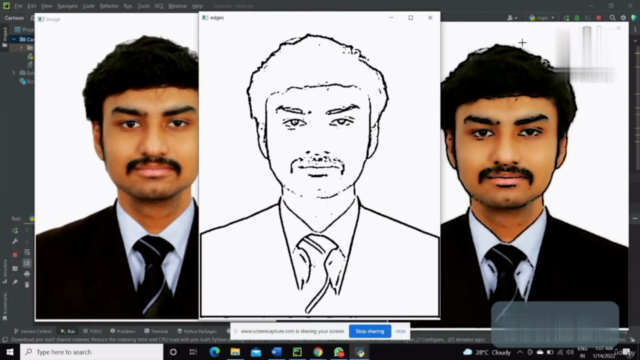This screenshot has height=360, width=640.
Task: Click the Hide link in sharing bar
Action: (400, 331)
